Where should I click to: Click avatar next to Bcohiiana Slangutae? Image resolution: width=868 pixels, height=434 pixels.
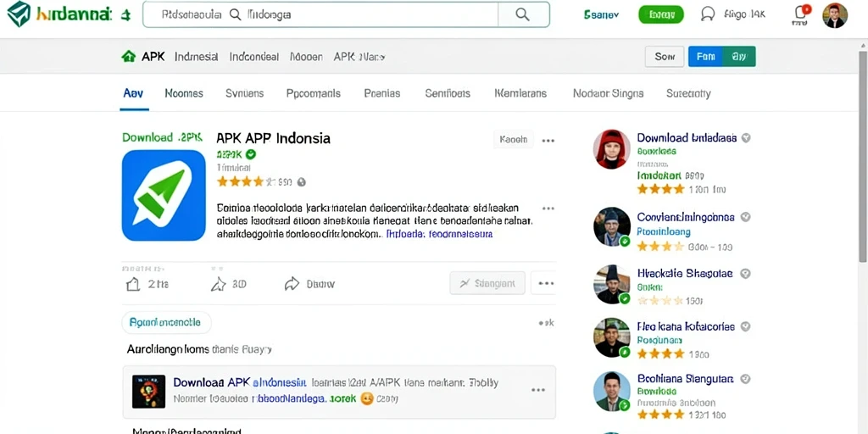click(x=612, y=391)
